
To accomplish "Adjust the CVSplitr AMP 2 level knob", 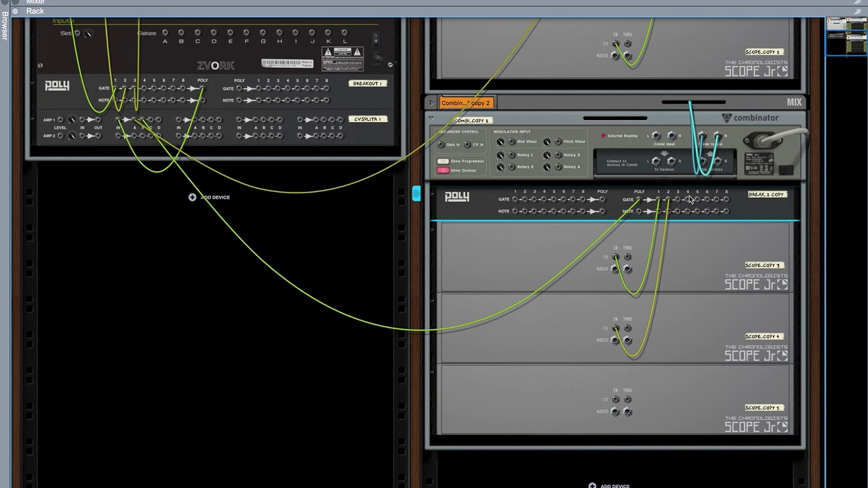I will click(73, 136).
